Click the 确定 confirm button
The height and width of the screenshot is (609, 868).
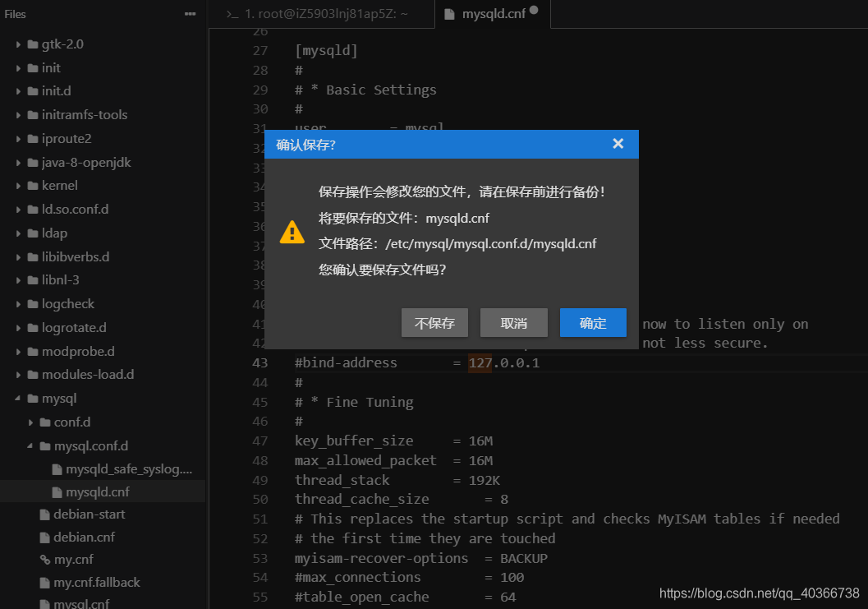coord(593,322)
